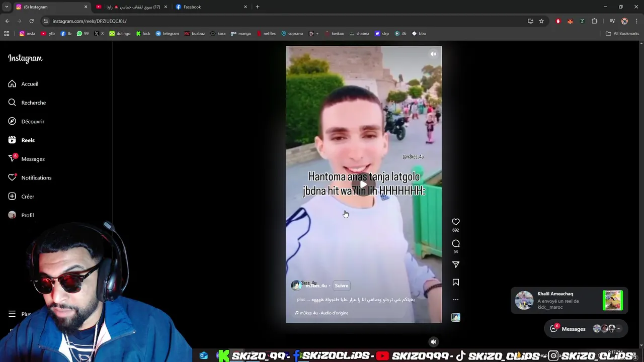Open All Bookmarks folder
The width and height of the screenshot is (644, 362).
click(622, 34)
